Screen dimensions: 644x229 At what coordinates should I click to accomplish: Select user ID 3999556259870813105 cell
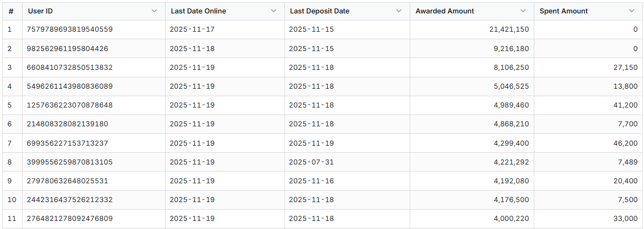(69, 162)
